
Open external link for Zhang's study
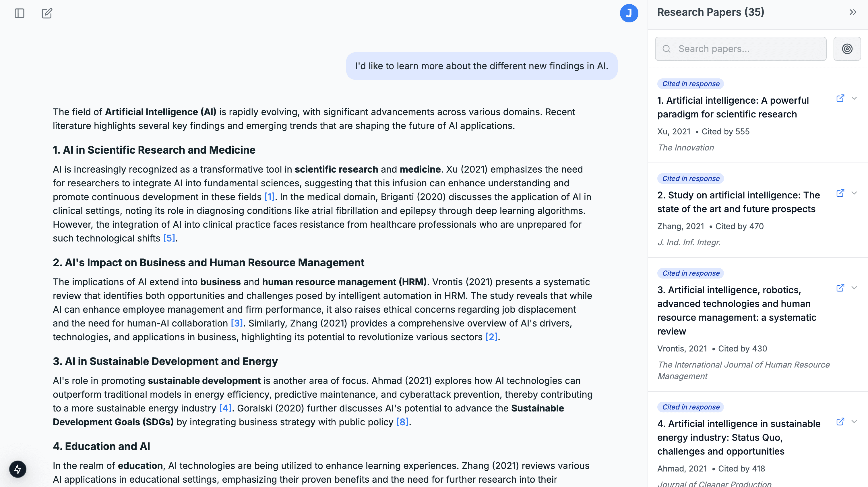(x=840, y=193)
